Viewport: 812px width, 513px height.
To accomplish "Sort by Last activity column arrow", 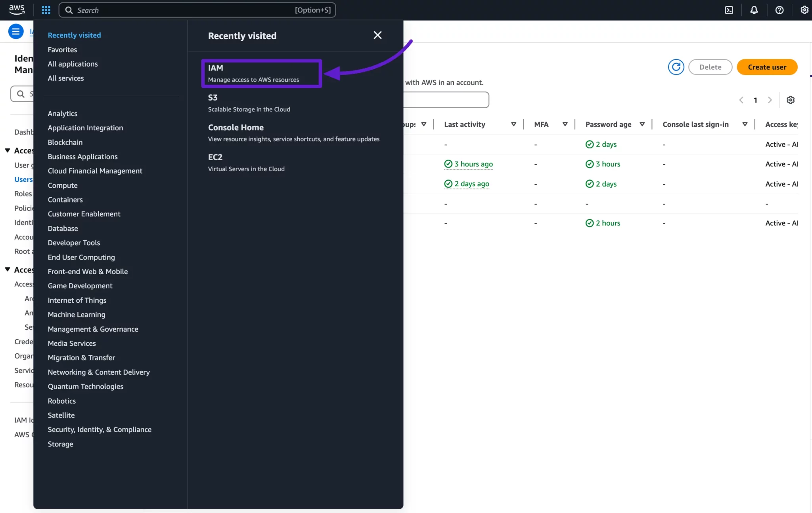I will [513, 124].
